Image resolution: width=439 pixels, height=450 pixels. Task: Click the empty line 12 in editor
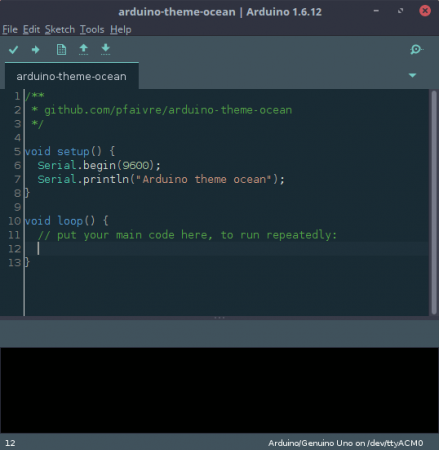[227, 249]
